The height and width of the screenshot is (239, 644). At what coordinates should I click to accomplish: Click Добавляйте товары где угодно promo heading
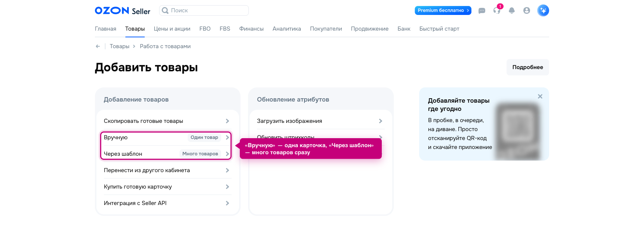[459, 105]
